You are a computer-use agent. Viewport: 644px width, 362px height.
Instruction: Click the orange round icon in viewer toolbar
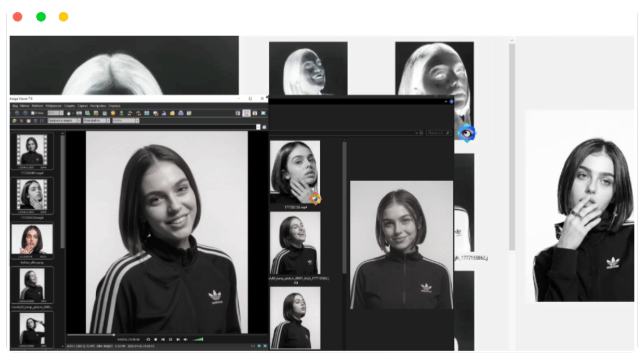pyautogui.click(x=113, y=113)
